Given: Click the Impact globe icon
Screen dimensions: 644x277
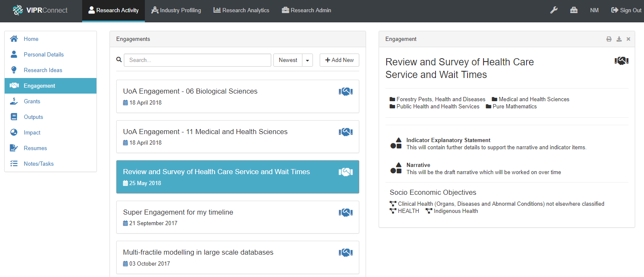Looking at the screenshot, I should pos(14,132).
